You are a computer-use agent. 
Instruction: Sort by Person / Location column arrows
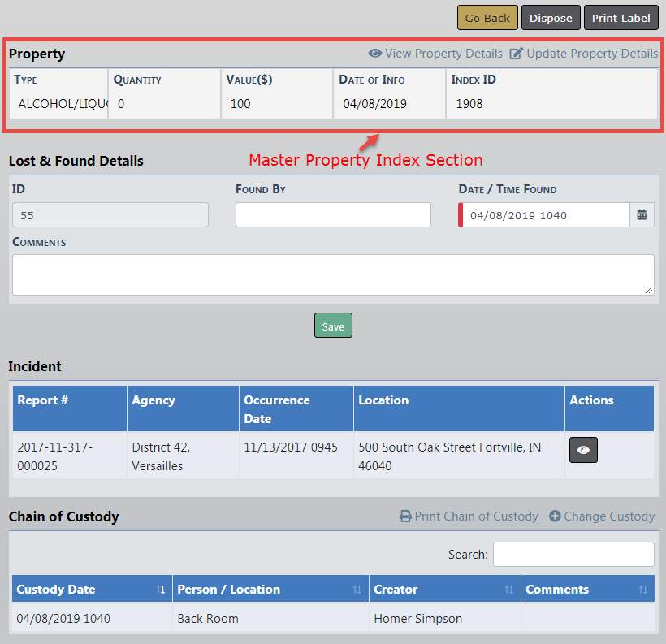click(x=357, y=590)
